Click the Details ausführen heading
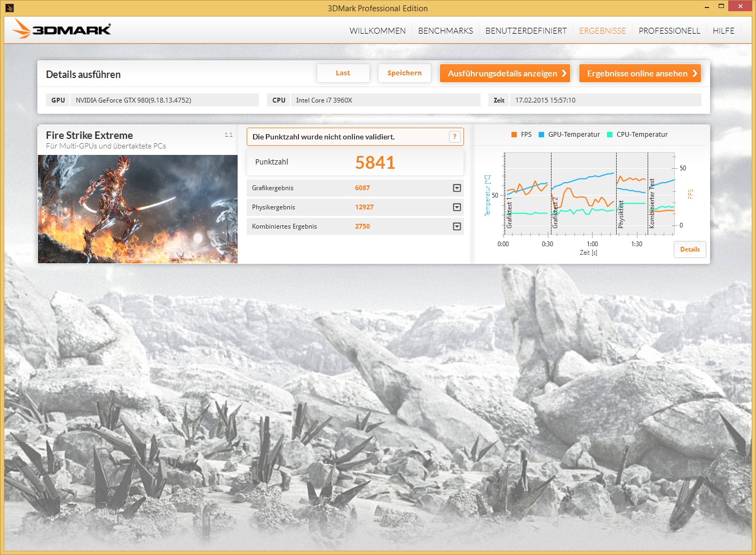 [83, 74]
